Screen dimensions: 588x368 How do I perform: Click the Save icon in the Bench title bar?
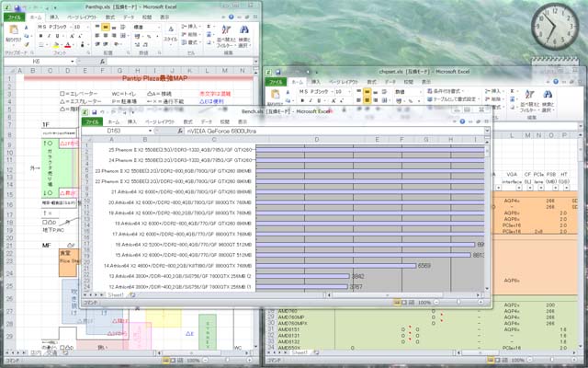pos(94,112)
